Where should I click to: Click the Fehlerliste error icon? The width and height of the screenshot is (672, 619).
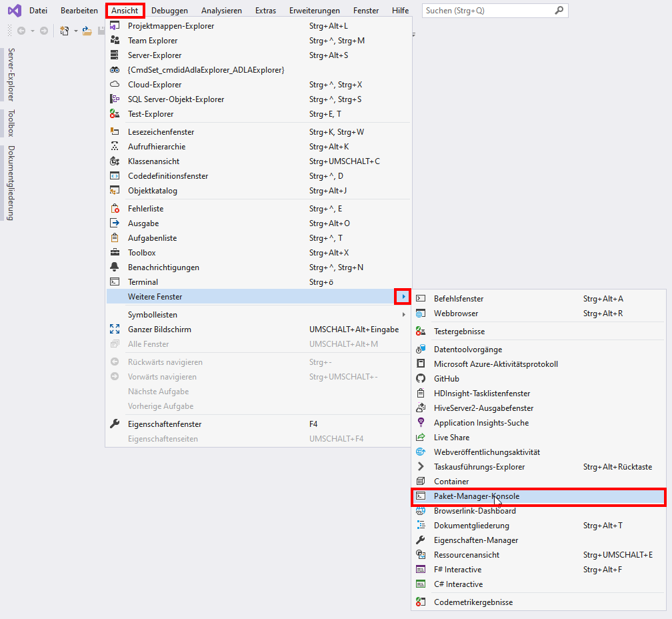pos(115,208)
